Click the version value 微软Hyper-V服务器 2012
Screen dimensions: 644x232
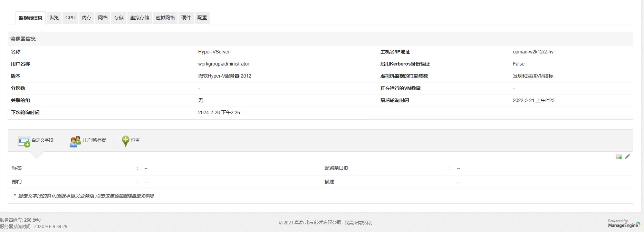[x=224, y=76]
